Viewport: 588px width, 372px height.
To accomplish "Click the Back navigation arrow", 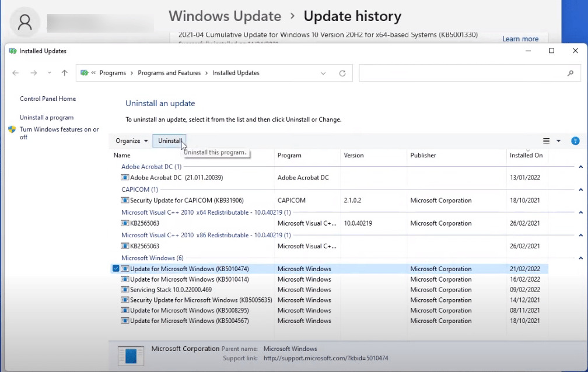I will (x=16, y=73).
